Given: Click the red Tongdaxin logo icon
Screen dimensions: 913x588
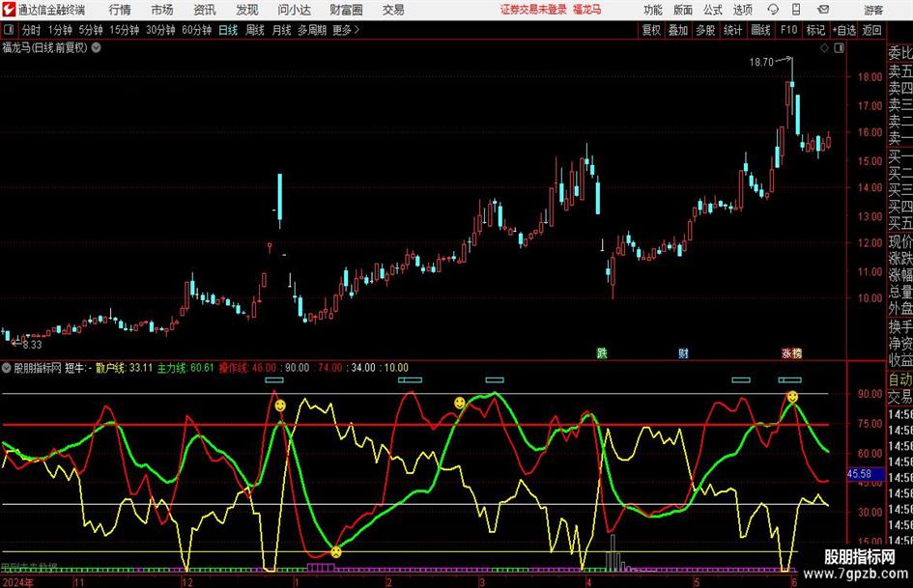Looking at the screenshot, I should [10, 10].
